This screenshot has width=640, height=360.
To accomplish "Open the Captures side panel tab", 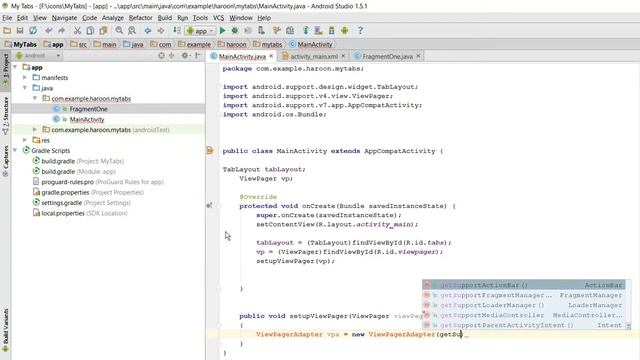I will click(5, 161).
